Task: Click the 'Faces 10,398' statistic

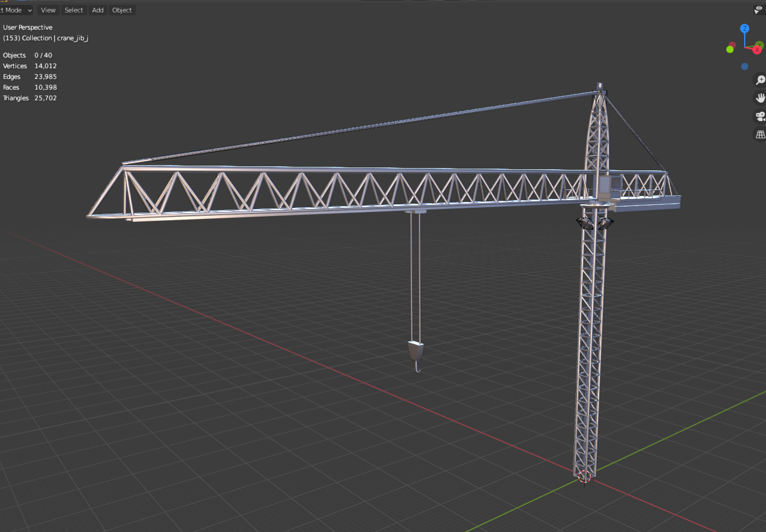Action: 30,87
